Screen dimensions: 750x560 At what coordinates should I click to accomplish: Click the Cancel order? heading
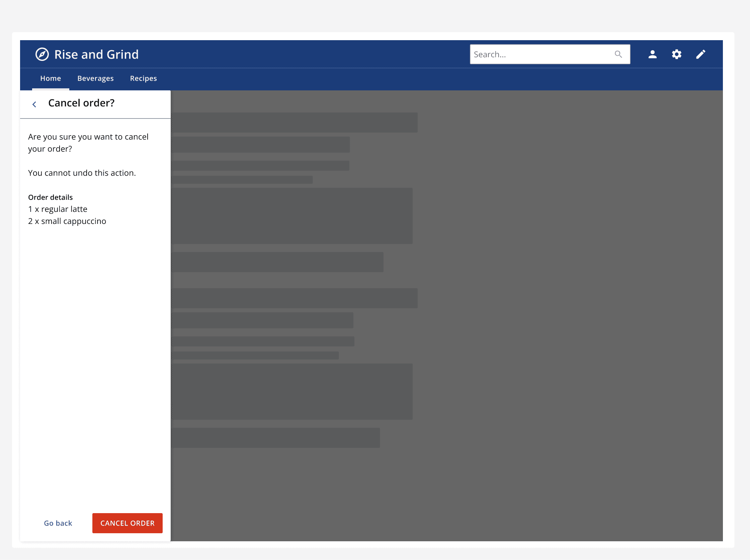81,103
